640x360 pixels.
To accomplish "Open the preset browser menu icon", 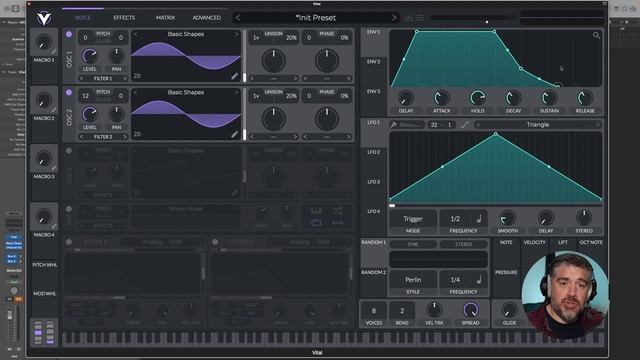I will coord(420,18).
